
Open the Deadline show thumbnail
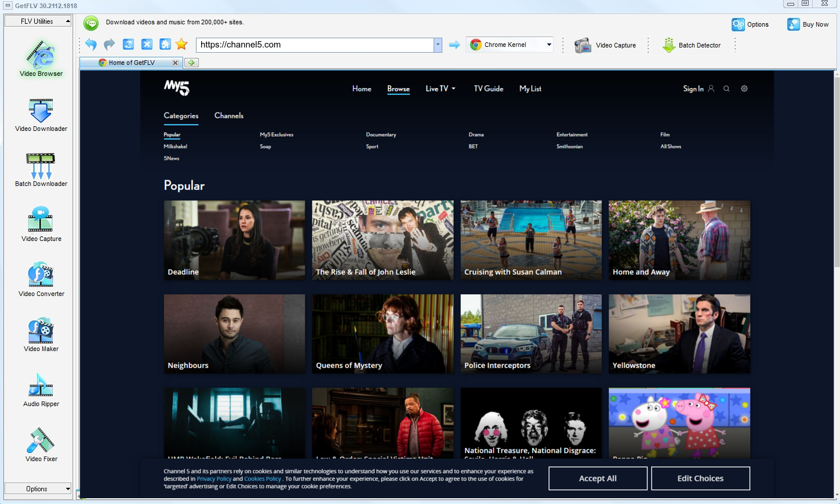click(x=234, y=240)
